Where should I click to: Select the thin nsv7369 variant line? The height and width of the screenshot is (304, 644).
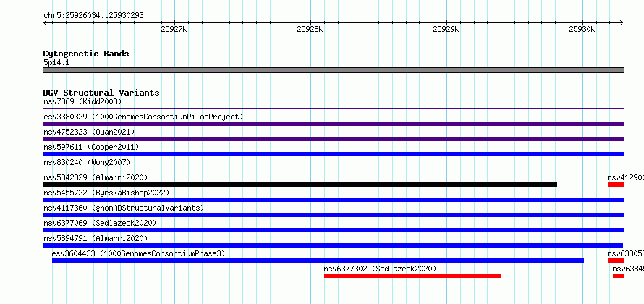(334, 109)
